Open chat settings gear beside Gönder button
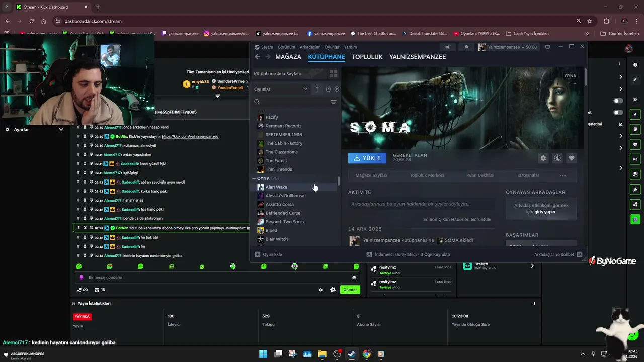Screen dimensions: 644x362 point(321,290)
